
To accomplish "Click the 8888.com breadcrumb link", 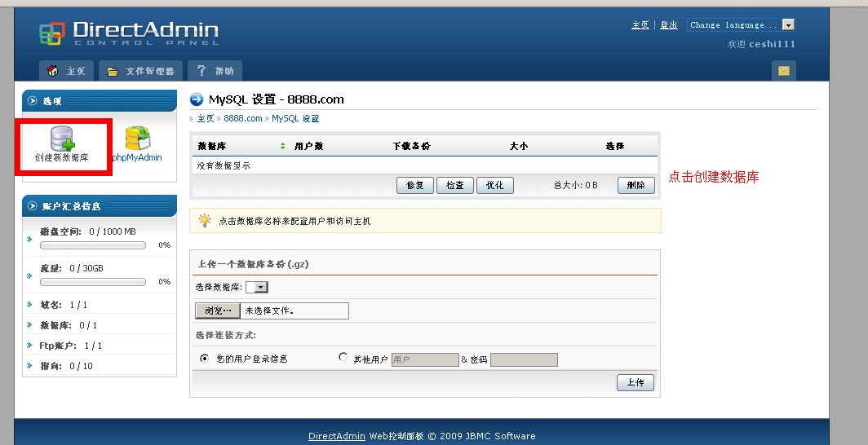I will (x=243, y=119).
